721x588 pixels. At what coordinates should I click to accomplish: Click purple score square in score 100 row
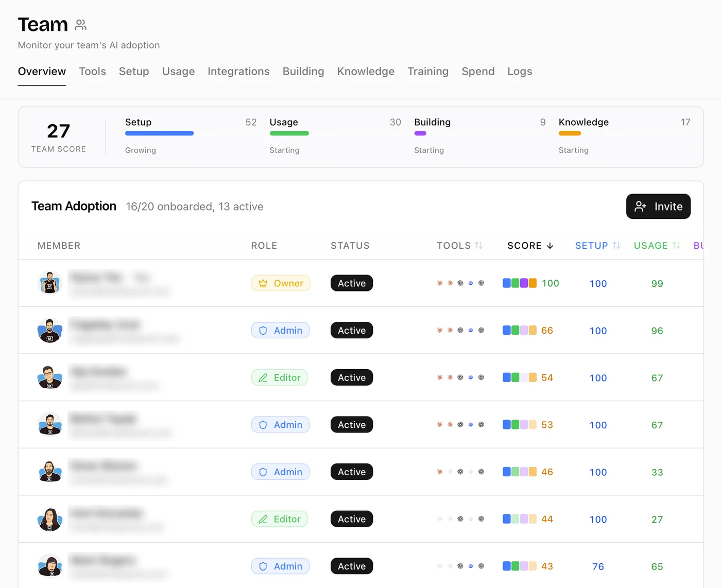pyautogui.click(x=524, y=283)
